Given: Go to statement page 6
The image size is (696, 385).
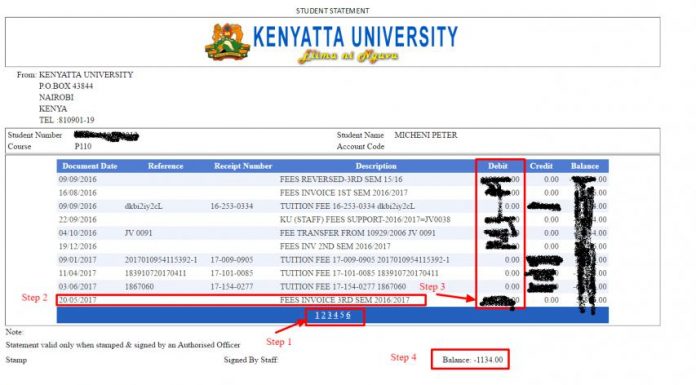Looking at the screenshot, I should click(x=348, y=315).
